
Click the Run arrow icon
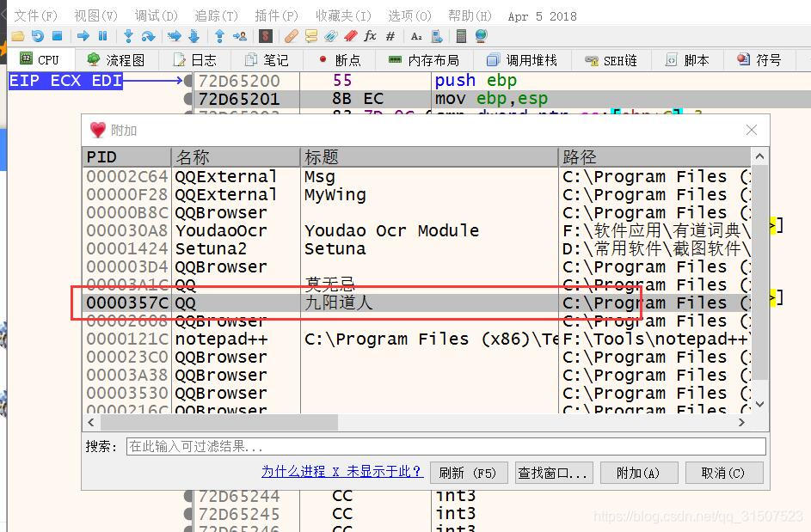click(x=83, y=36)
